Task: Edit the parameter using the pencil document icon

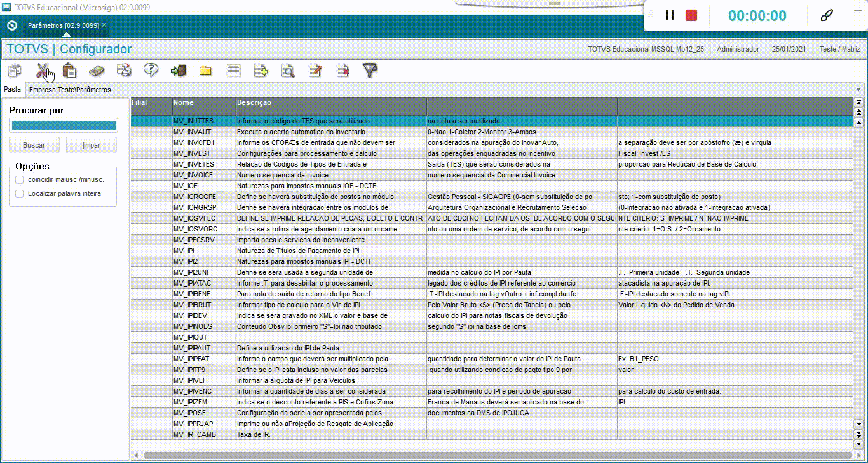Action: pos(315,71)
